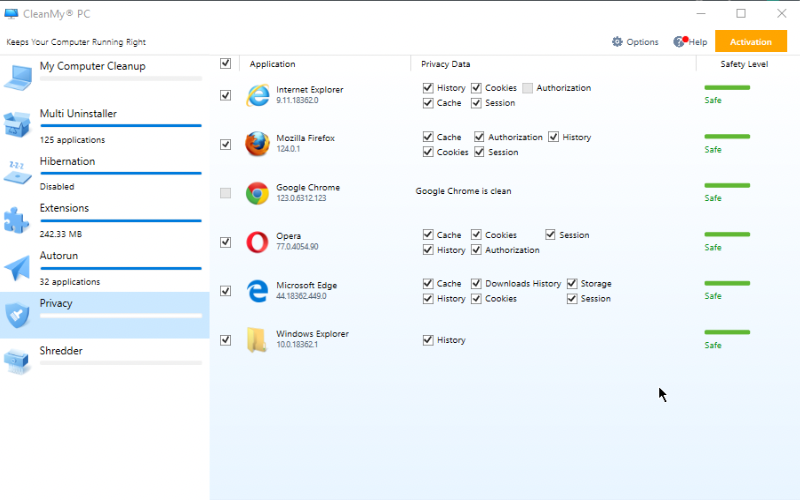Toggle the select-all applications checkbox

click(x=226, y=63)
